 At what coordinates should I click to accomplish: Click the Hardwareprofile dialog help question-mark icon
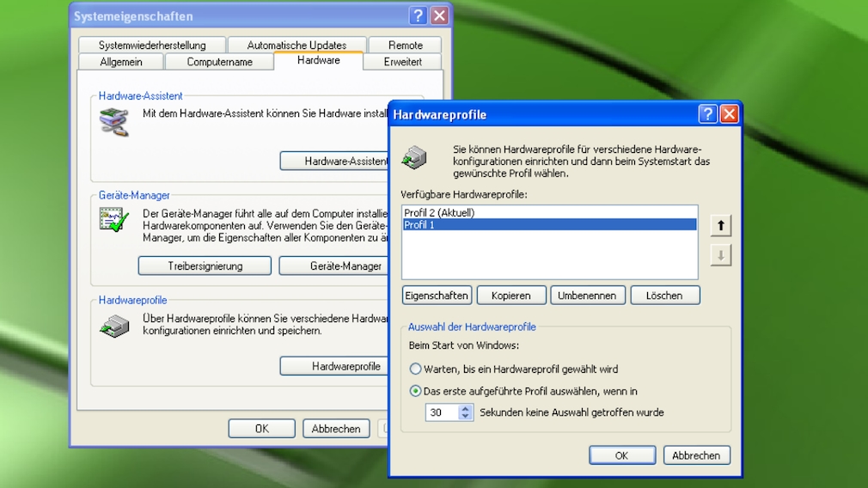point(707,114)
